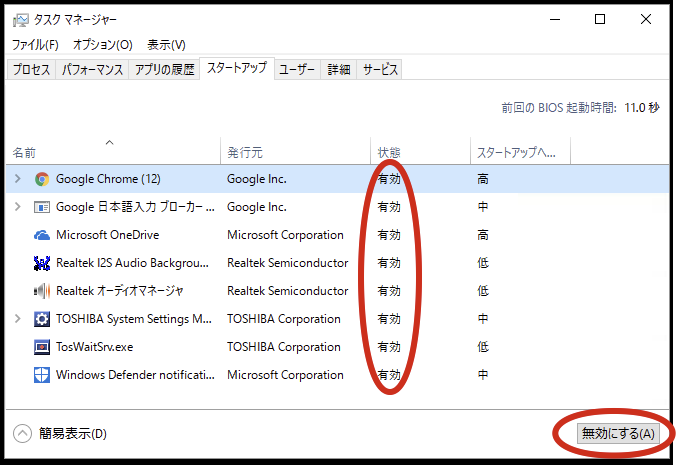Click the 簡易表示(D) link text

click(x=73, y=433)
